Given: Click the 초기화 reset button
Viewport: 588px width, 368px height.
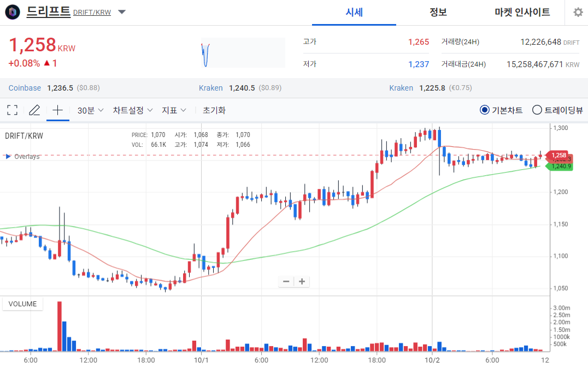Looking at the screenshot, I should click(214, 110).
